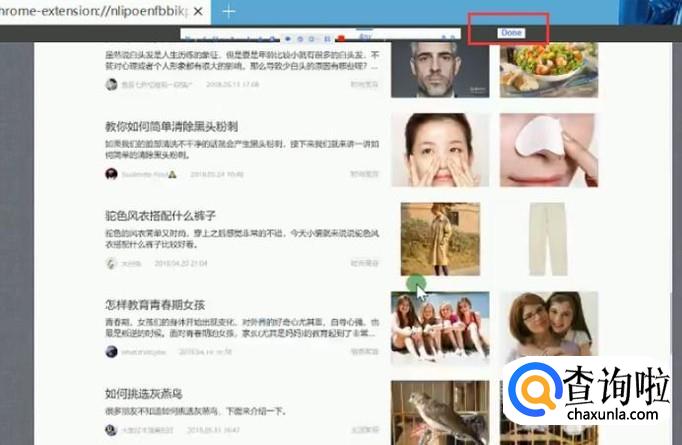Open the article 驼色风衣搭配什么裤子
The height and width of the screenshot is (445, 682).
pos(160,216)
